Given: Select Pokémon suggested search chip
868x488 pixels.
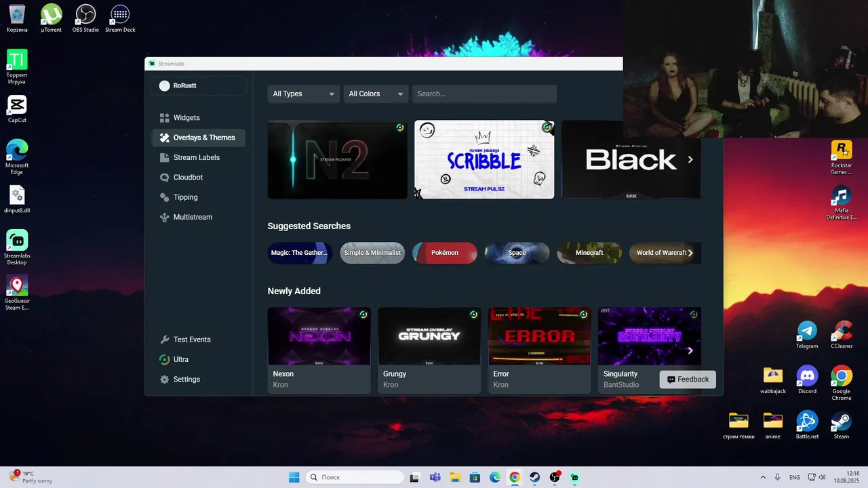Looking at the screenshot, I should (x=445, y=253).
